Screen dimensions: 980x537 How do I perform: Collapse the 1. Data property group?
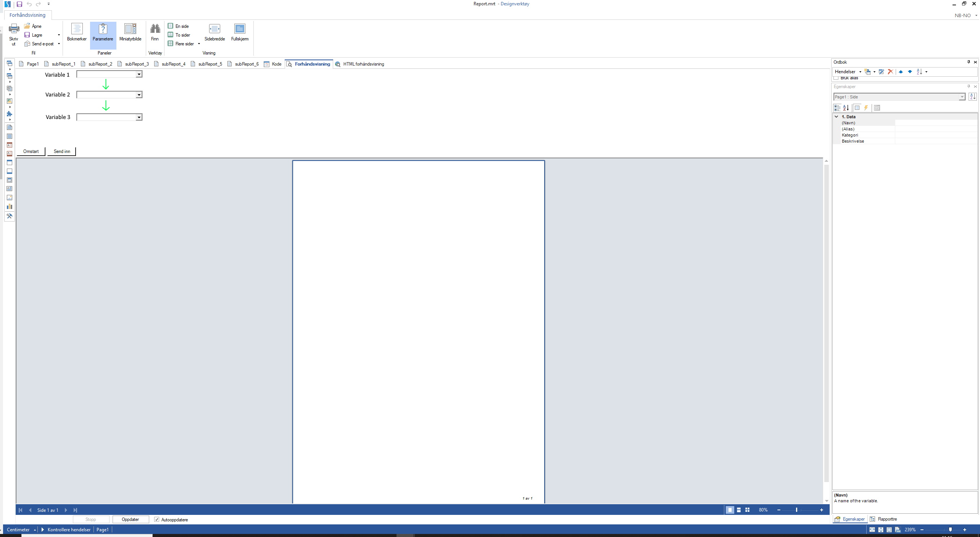pyautogui.click(x=837, y=117)
